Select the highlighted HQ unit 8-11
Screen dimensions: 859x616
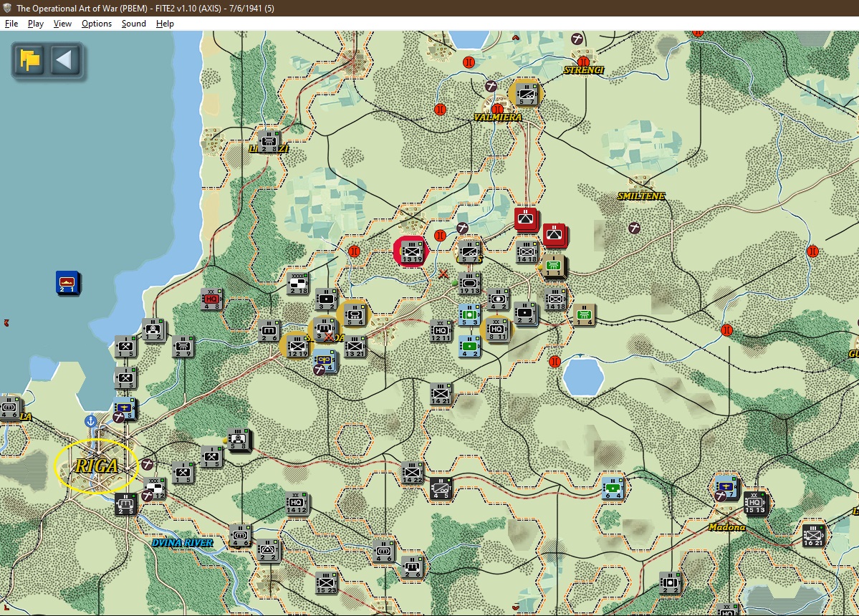(496, 330)
